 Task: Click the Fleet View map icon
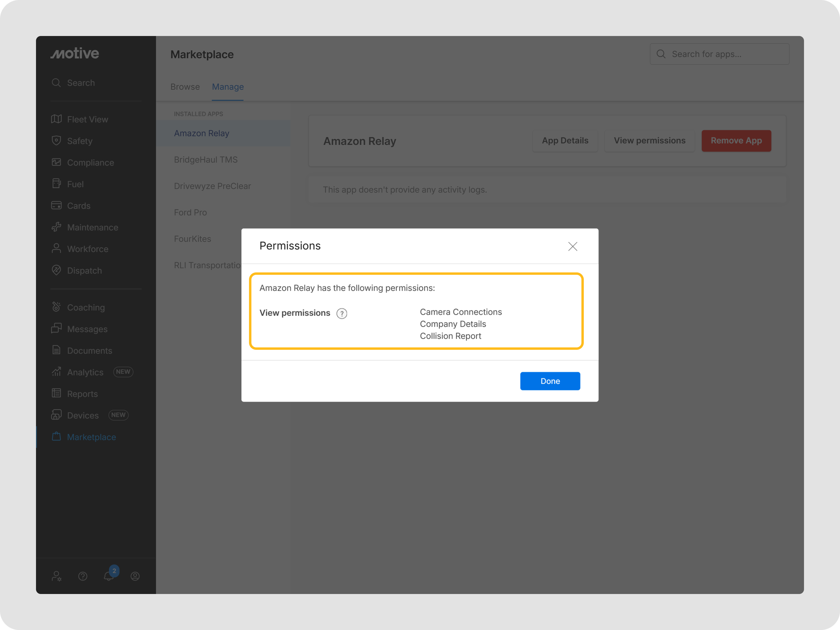(56, 119)
